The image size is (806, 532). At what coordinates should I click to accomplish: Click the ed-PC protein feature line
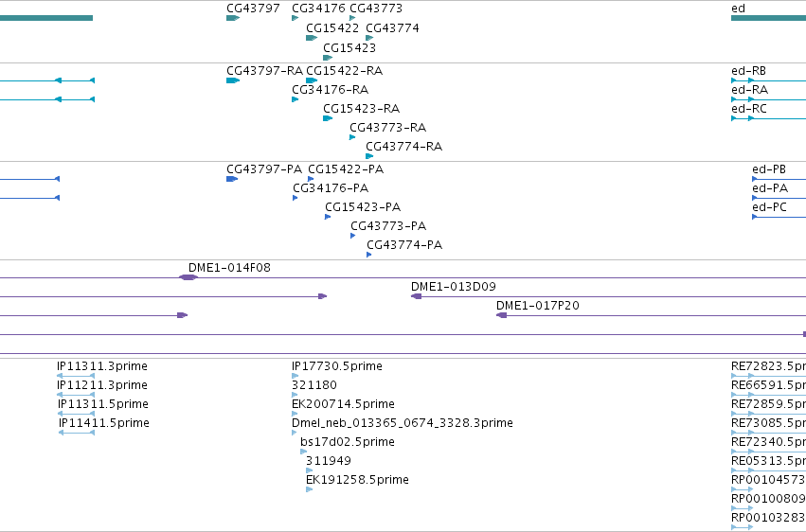[x=779, y=217]
